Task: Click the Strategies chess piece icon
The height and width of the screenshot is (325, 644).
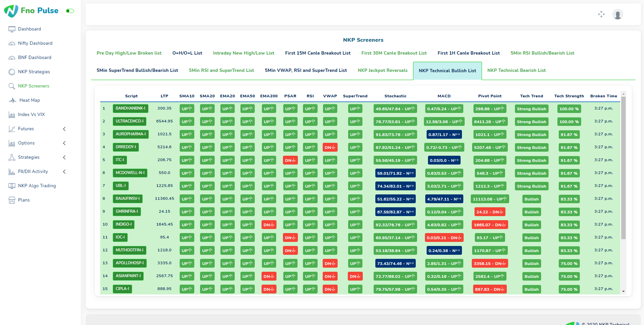Action: [x=12, y=157]
